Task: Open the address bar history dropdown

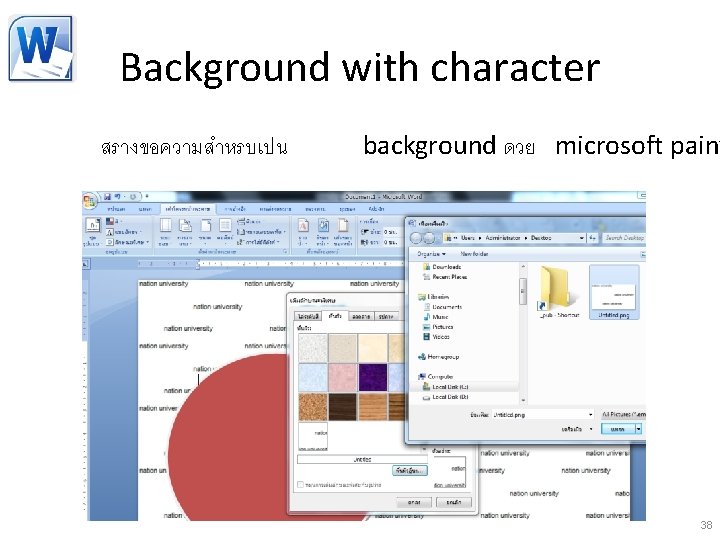Action: pos(581,238)
